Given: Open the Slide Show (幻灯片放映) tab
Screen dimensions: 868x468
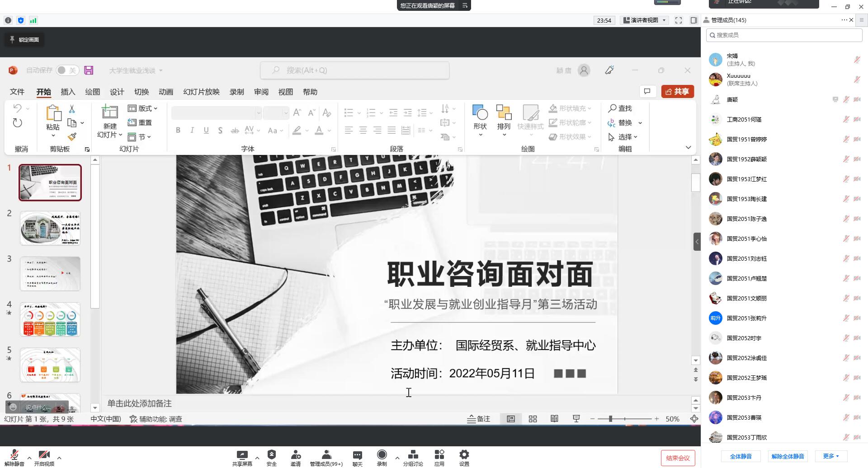Looking at the screenshot, I should click(x=201, y=92).
